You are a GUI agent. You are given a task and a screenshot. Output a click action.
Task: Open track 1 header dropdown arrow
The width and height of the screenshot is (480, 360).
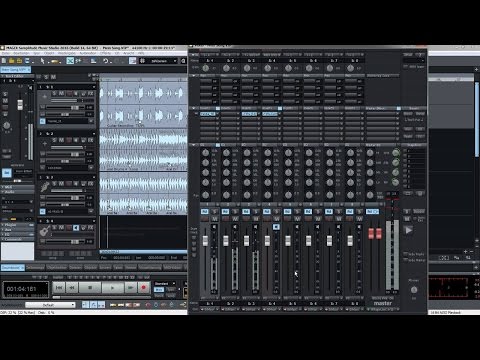(x=94, y=87)
